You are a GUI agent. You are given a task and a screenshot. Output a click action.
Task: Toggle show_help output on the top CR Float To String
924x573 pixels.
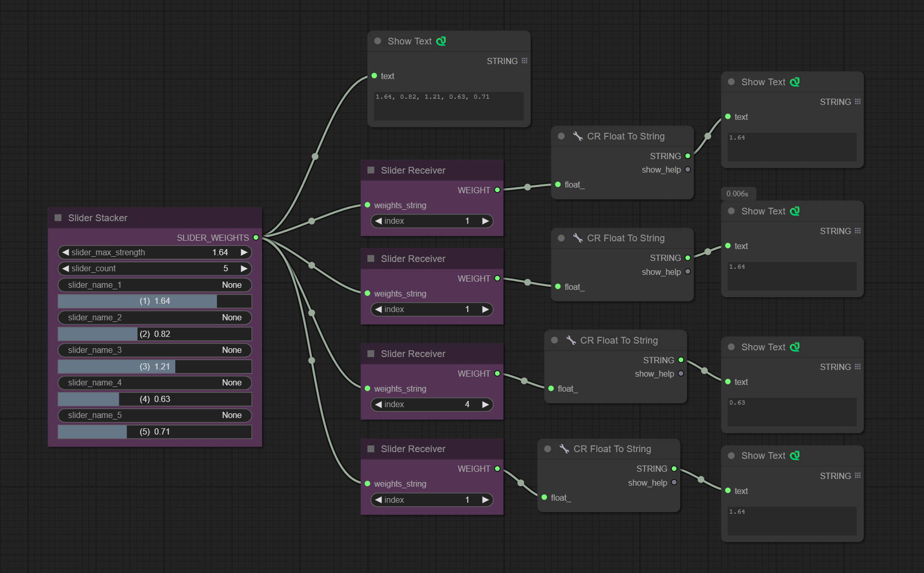[688, 169]
